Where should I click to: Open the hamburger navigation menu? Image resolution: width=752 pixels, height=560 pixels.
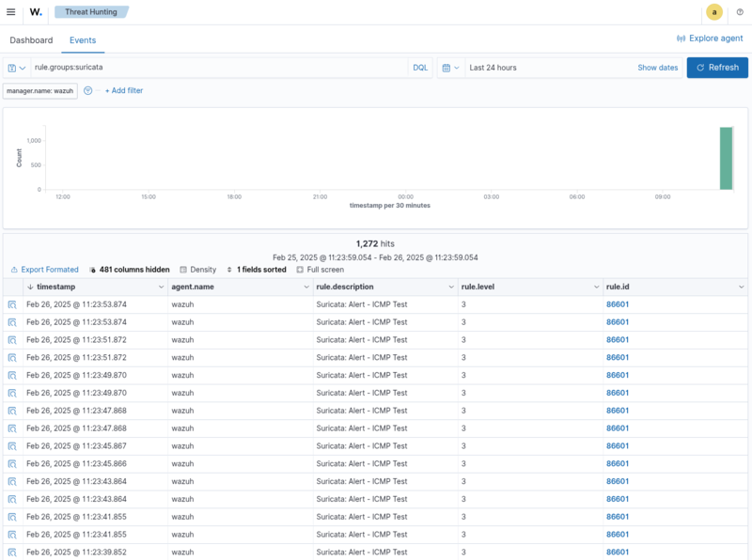pyautogui.click(x=11, y=12)
